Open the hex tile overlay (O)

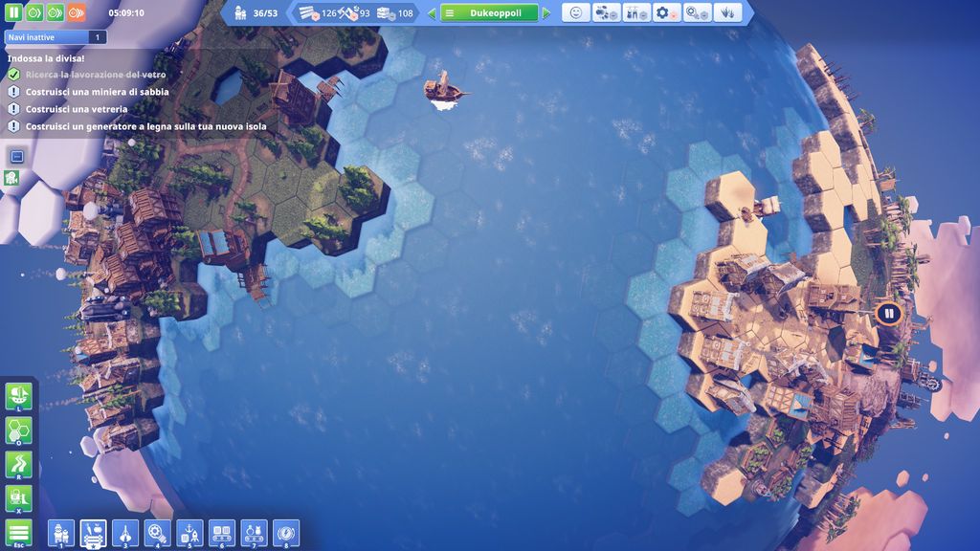pyautogui.click(x=19, y=430)
